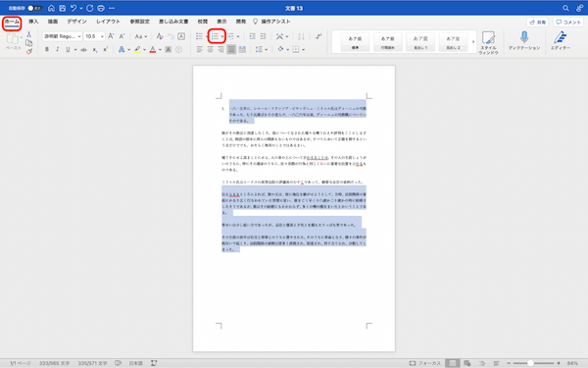The height and width of the screenshot is (368, 588).
Task: Toggle the 自動保存 autosave switch
Action: (x=35, y=8)
